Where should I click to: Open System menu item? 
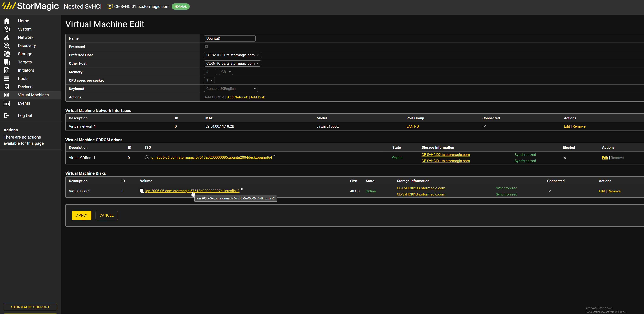click(25, 29)
